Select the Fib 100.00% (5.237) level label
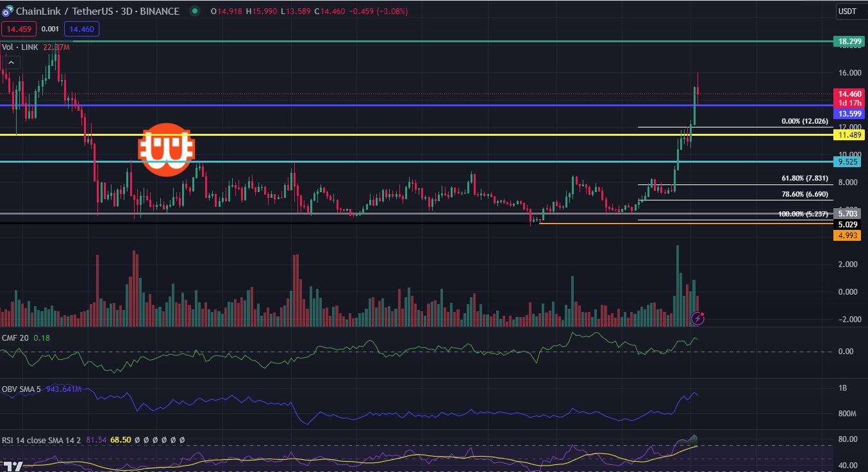This screenshot has width=868, height=472. tap(803, 213)
